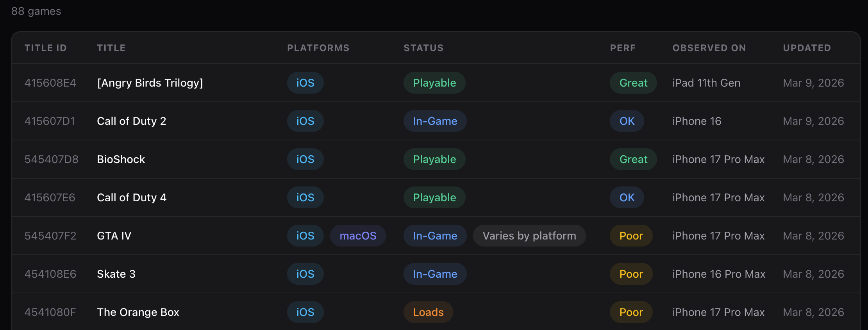Click the In-Game status for Call of Duty 2
The height and width of the screenshot is (330, 868).
pos(435,121)
